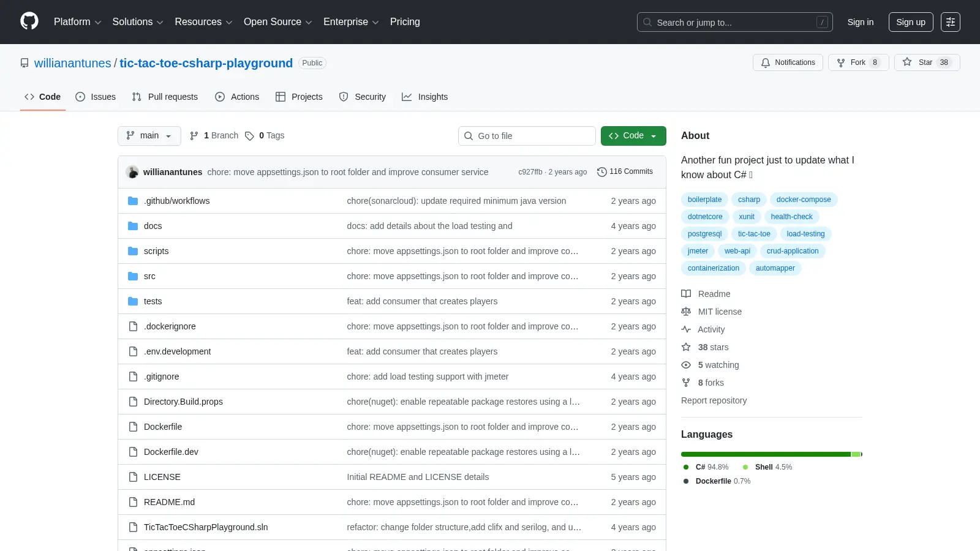Open the docs folder icon
This screenshot has height=551, width=980.
(x=133, y=226)
